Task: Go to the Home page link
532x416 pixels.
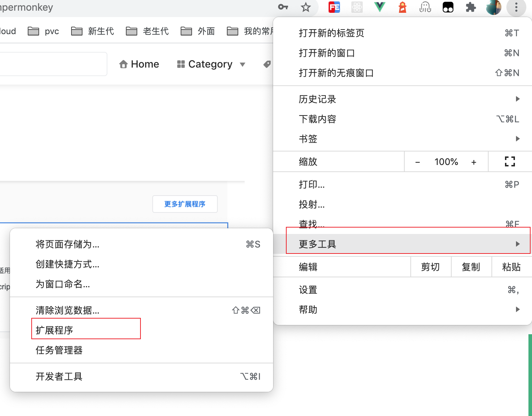Action: (x=139, y=64)
